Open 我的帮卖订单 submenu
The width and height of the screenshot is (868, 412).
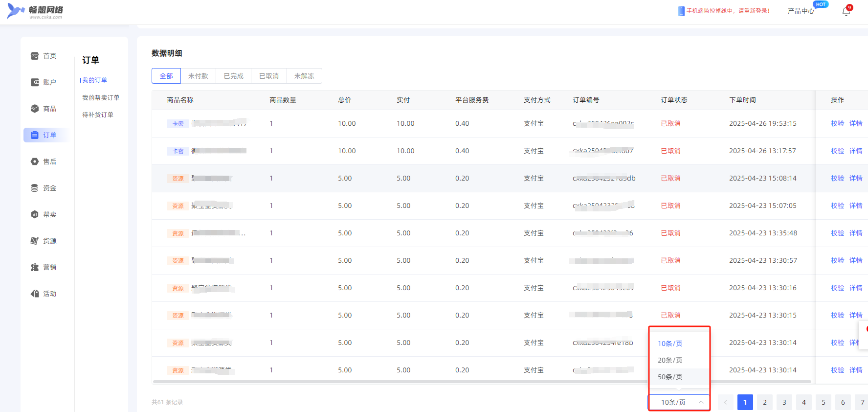(x=101, y=98)
